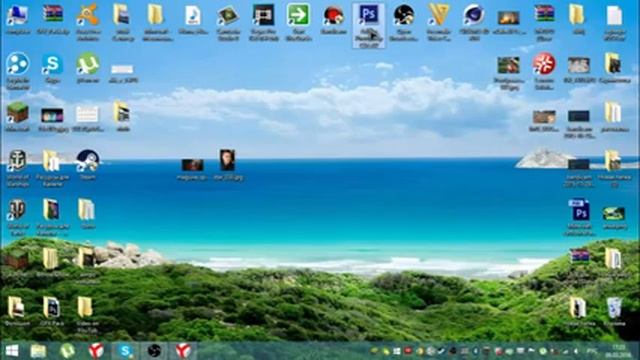Open the blank white document top-right

coord(614,22)
